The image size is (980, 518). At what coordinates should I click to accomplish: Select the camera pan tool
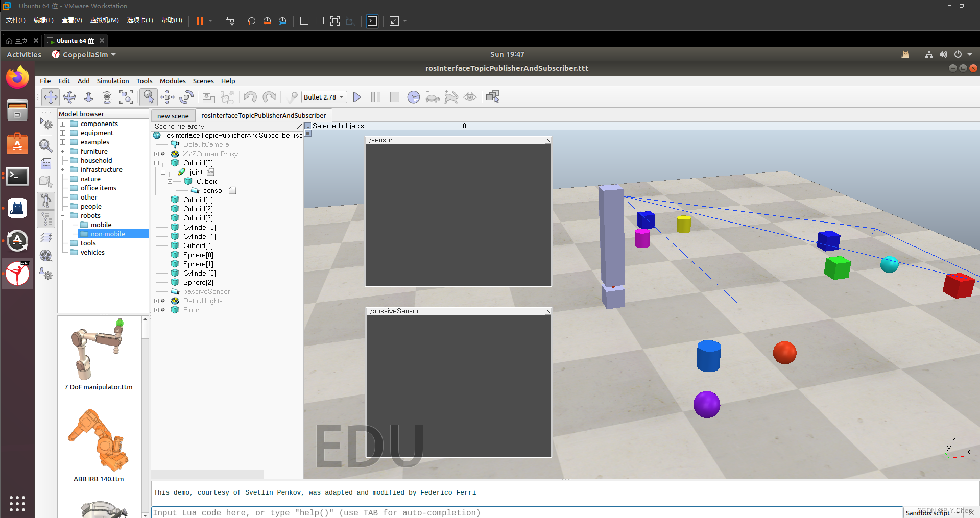click(x=51, y=97)
